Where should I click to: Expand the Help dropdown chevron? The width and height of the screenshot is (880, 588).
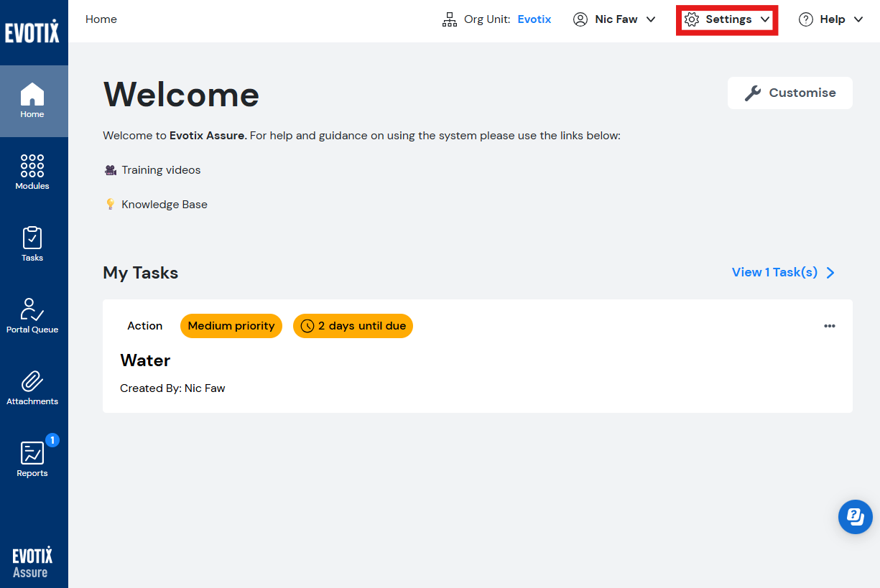click(x=858, y=19)
